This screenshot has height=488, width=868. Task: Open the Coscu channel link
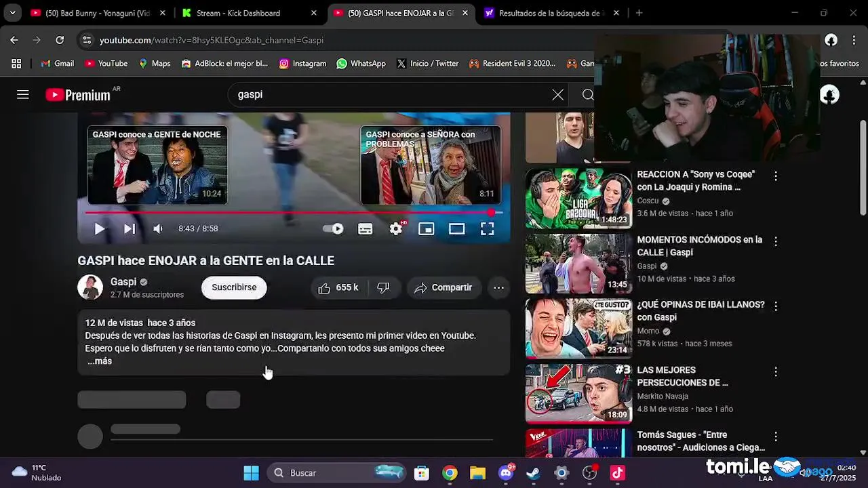click(648, 201)
